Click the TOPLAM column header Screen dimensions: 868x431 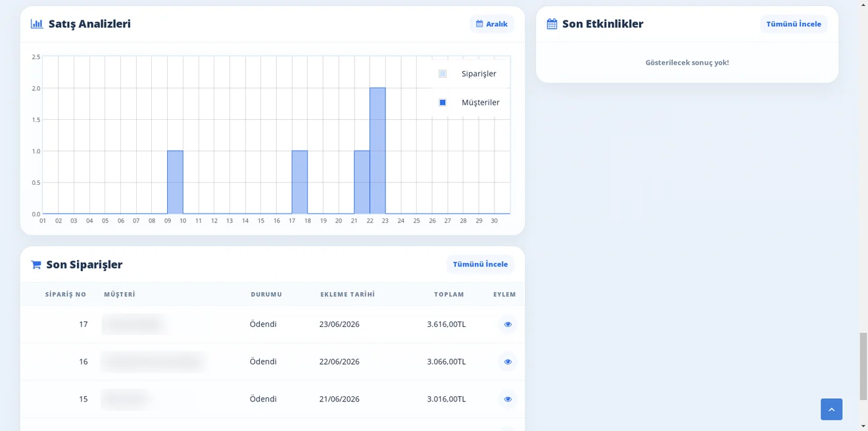449,294
